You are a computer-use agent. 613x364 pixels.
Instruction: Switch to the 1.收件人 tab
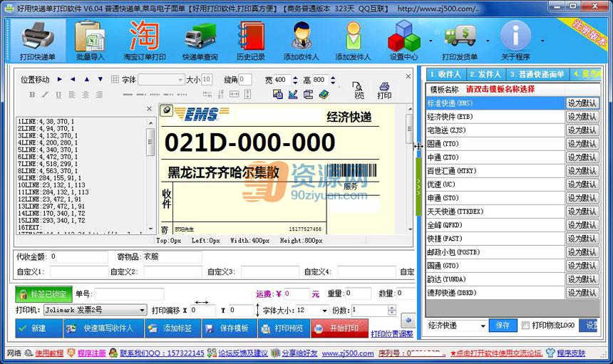(x=445, y=74)
